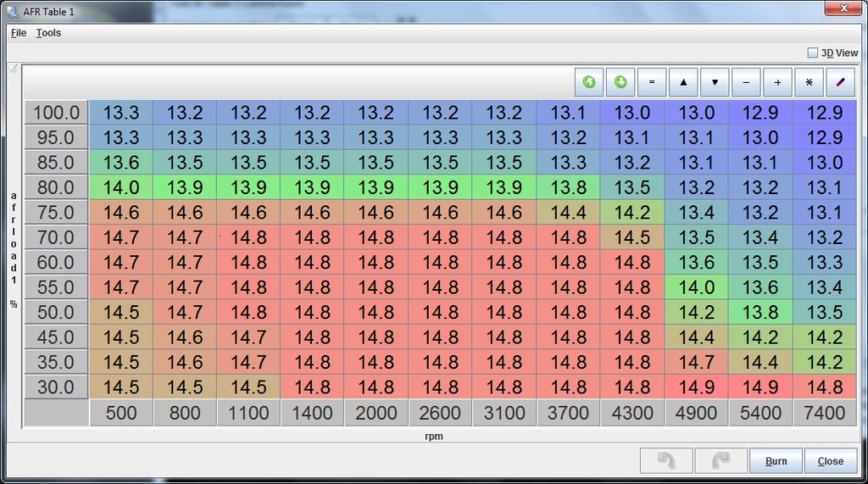Click the black up-triangle increment button
Screen dimensions: 868x484
(x=683, y=82)
